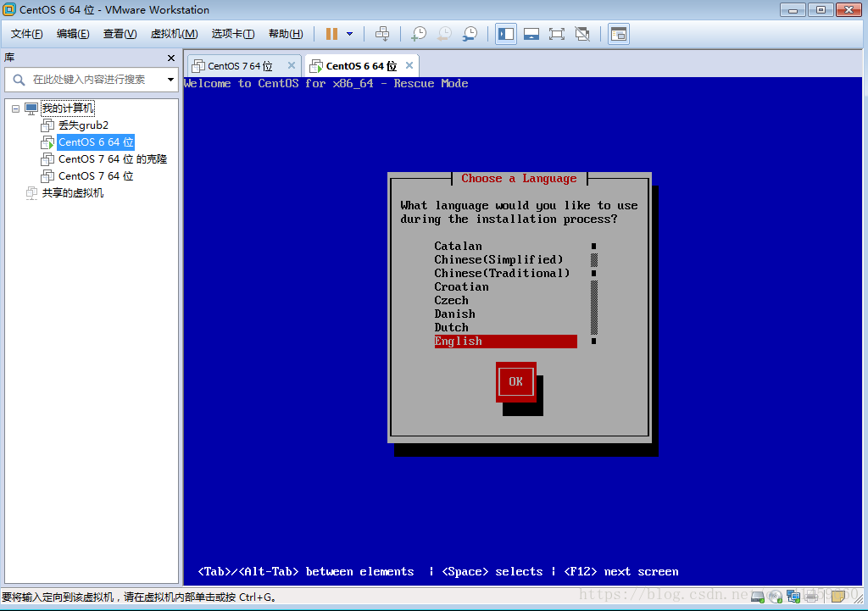Click the 丢失grub2 VM icon
Image resolution: width=868 pixels, height=611 pixels.
[47, 125]
